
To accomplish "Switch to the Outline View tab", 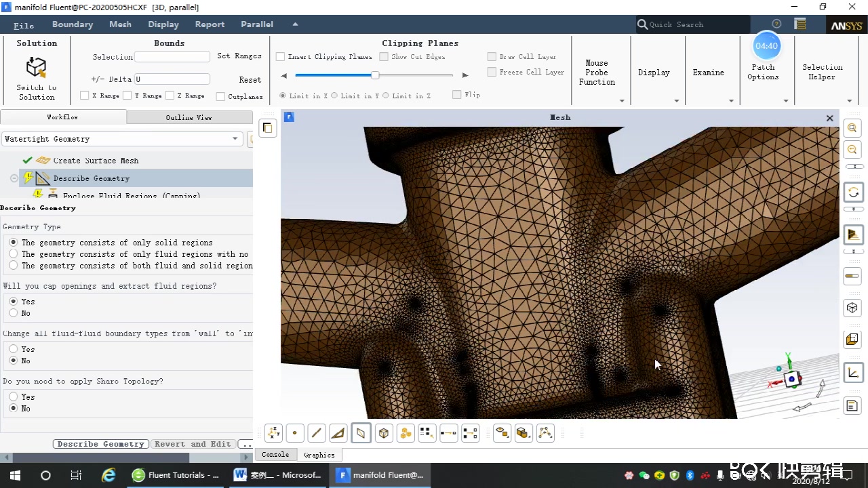I will (x=189, y=117).
